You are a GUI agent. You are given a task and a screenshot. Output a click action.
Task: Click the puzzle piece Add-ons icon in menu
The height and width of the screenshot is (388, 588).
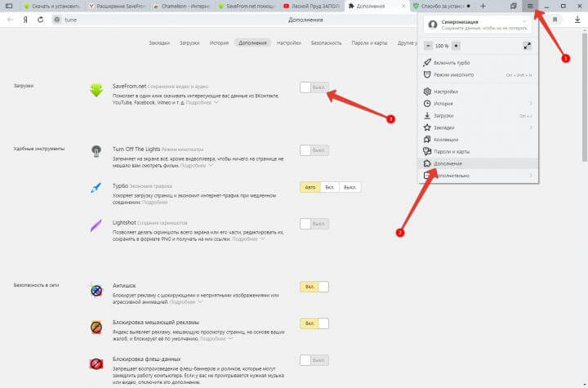pyautogui.click(x=427, y=163)
